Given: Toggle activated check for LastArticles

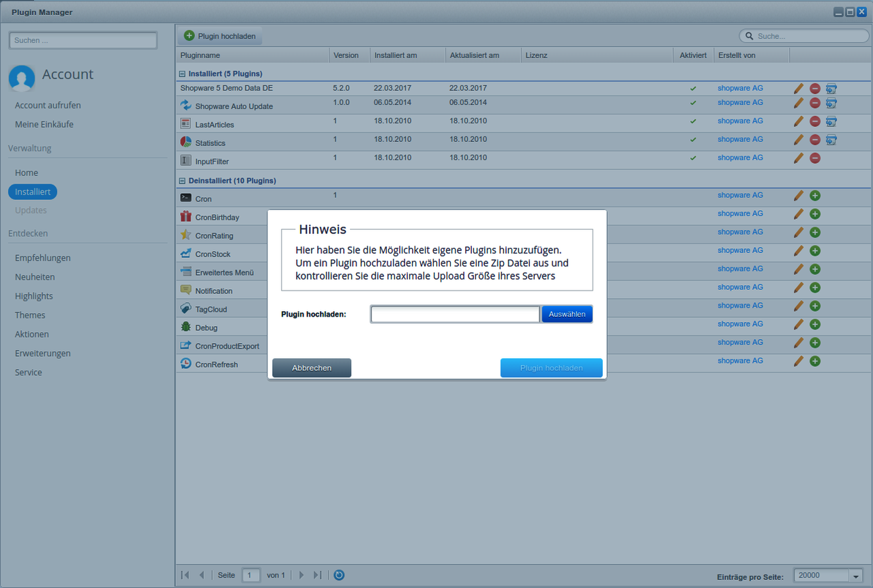Looking at the screenshot, I should [693, 121].
